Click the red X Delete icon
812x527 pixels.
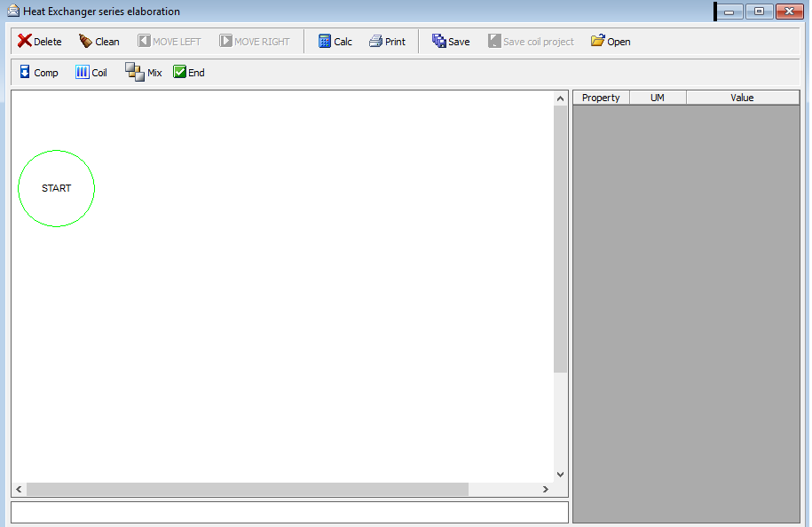click(x=24, y=41)
